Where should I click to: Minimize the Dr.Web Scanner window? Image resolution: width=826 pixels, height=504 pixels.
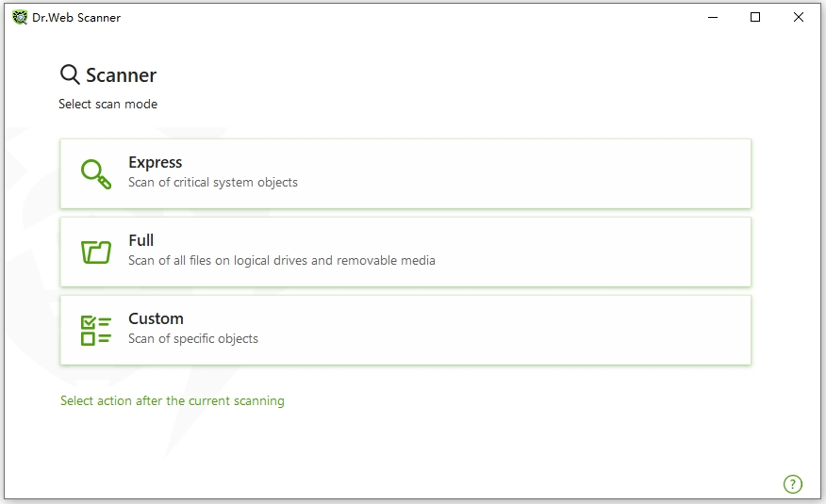click(712, 17)
